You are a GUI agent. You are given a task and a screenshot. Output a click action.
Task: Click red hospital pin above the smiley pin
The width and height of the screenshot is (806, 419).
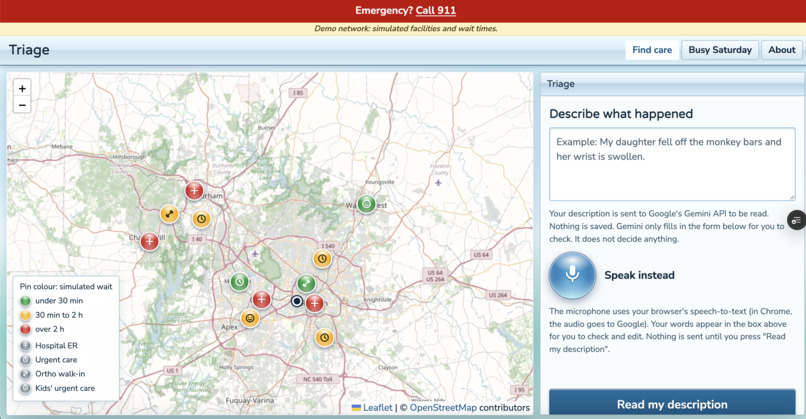[261, 299]
